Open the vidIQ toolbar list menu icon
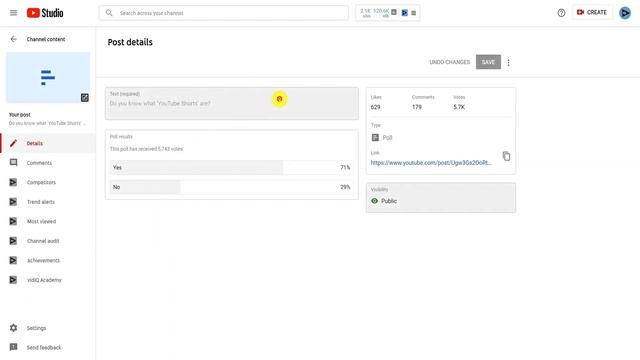The image size is (640, 360). (413, 13)
